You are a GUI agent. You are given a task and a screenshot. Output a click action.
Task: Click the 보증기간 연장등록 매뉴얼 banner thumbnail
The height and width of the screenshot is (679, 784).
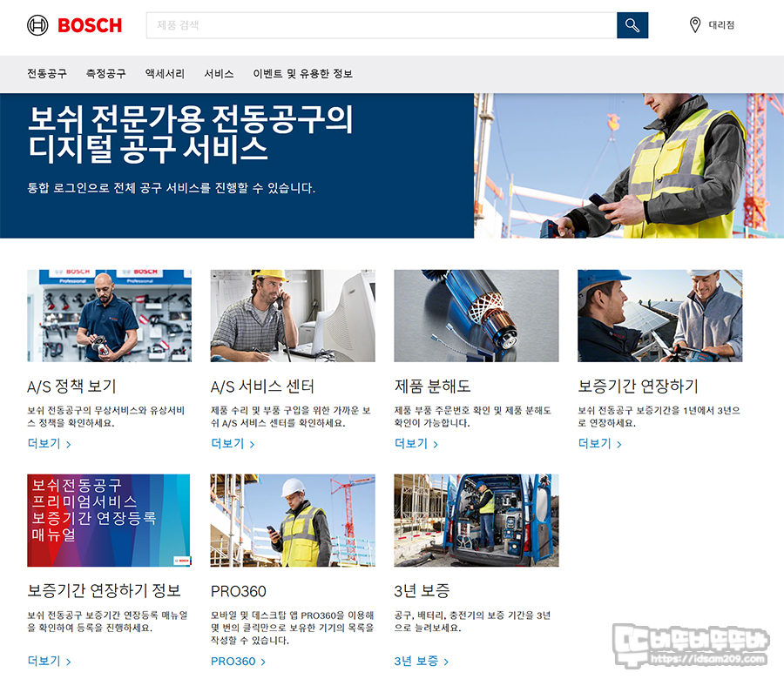point(109,520)
